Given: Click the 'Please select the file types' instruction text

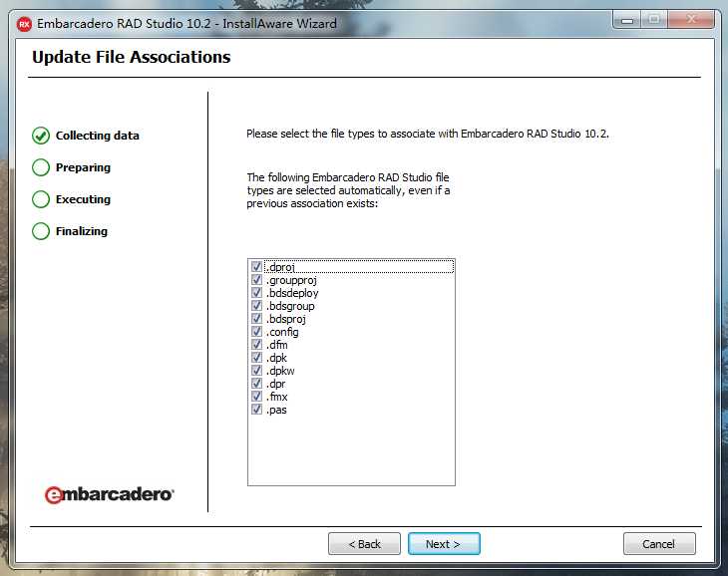Looking at the screenshot, I should (x=428, y=134).
